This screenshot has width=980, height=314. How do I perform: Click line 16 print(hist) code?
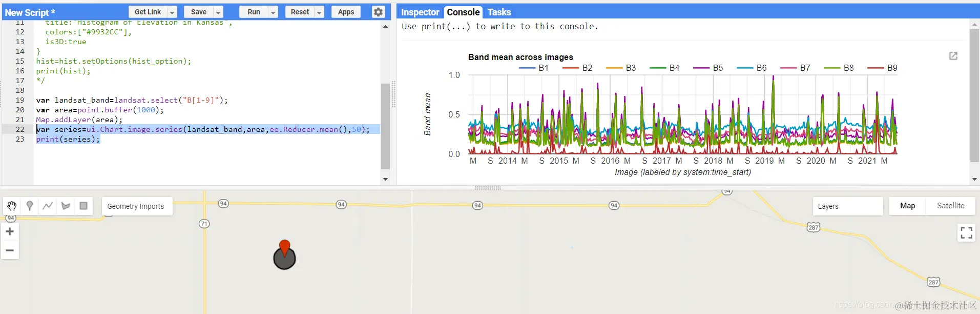(x=63, y=71)
